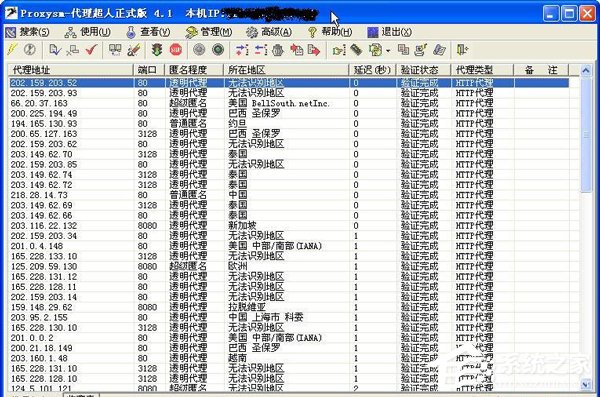Click the red STOP sign icon
This screenshot has width=600, height=397.
pos(176,50)
